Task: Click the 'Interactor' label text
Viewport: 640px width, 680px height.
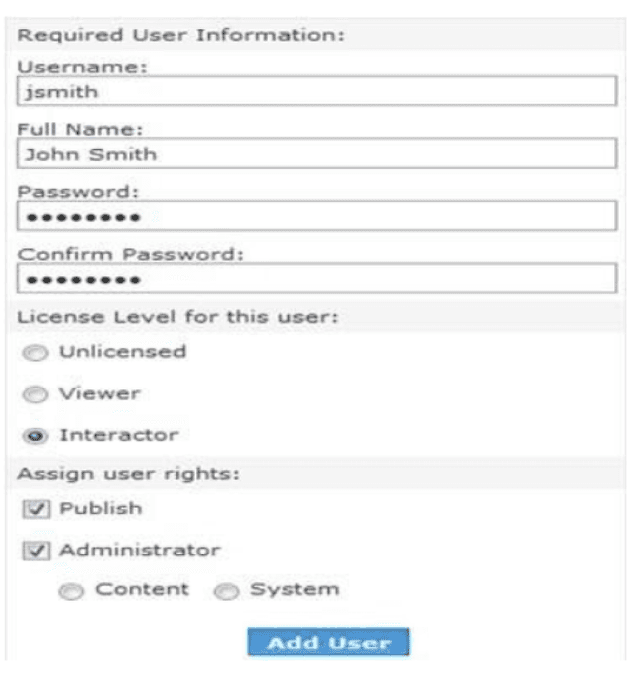Action: [x=118, y=435]
